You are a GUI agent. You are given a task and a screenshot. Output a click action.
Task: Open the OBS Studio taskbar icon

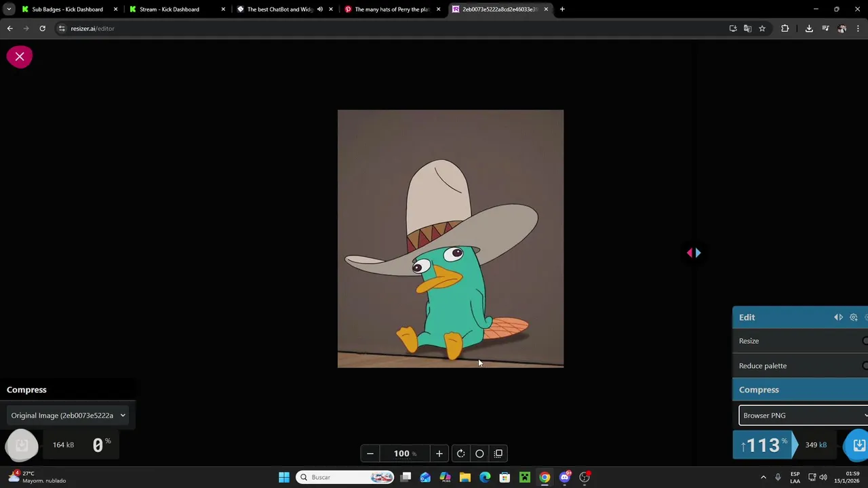(585, 477)
